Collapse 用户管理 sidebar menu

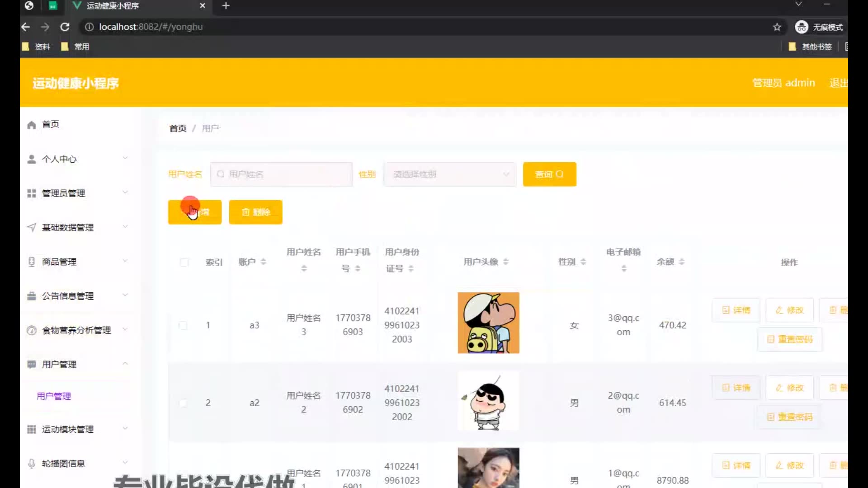pyautogui.click(x=125, y=363)
